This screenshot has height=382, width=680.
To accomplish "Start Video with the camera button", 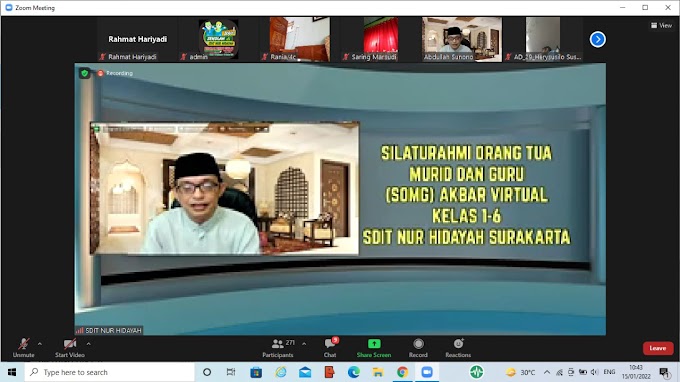I will (x=69, y=348).
